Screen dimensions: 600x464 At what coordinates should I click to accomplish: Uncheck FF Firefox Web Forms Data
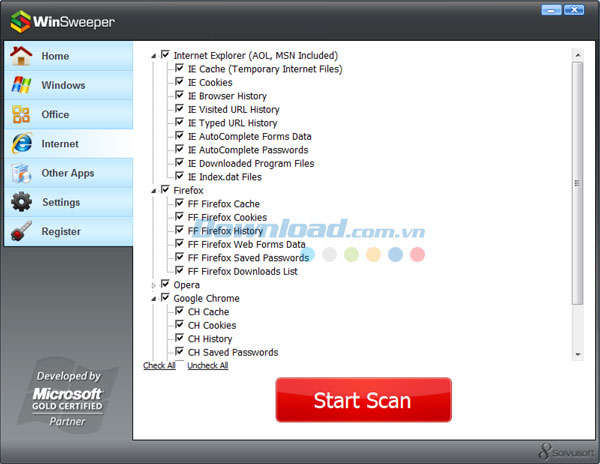click(179, 243)
